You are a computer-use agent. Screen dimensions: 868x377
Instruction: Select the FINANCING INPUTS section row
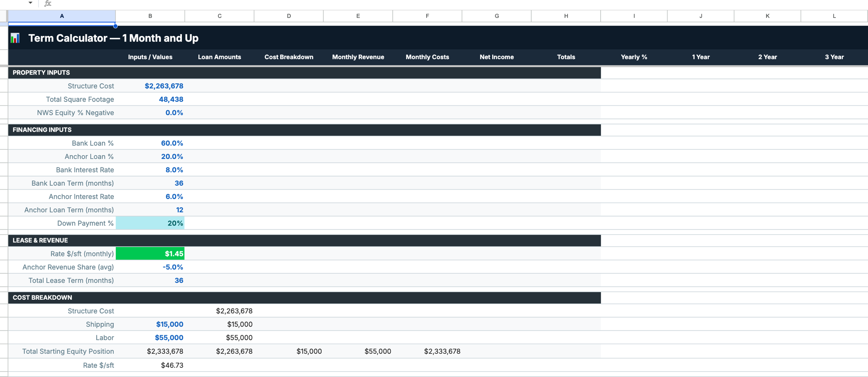[305, 130]
